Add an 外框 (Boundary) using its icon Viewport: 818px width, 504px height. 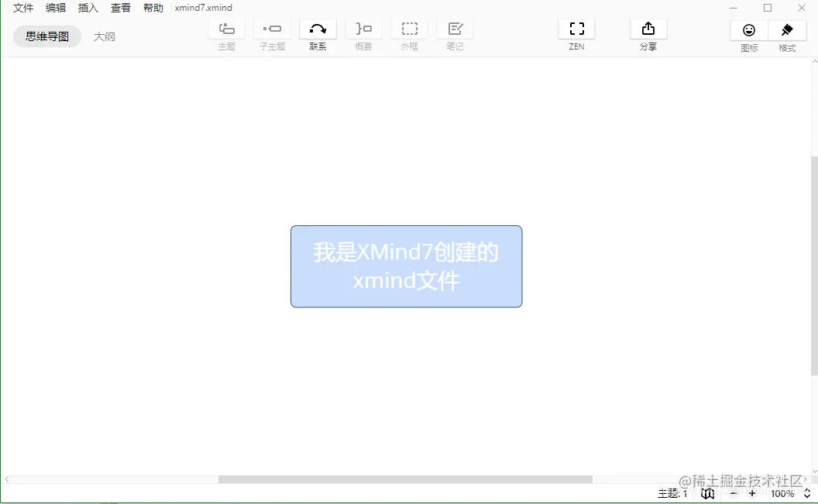tap(409, 29)
